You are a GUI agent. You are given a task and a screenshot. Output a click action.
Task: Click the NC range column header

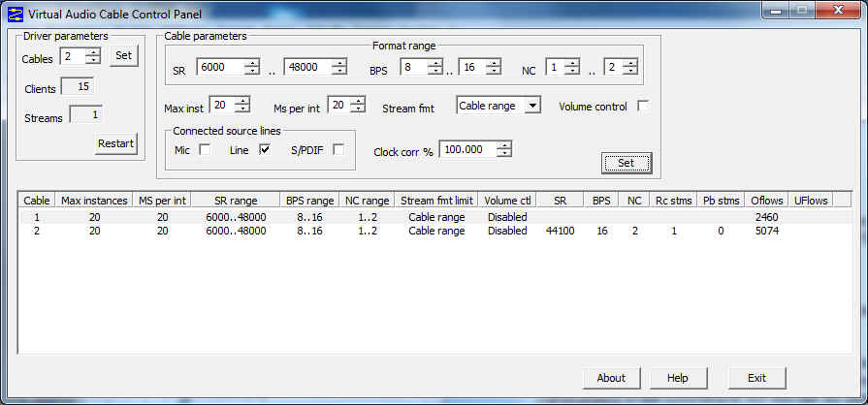coord(368,201)
